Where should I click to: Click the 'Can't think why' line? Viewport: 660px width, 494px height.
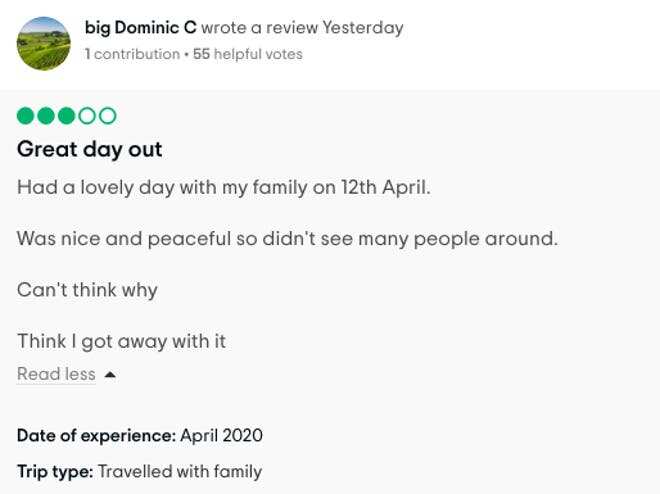tap(87, 291)
